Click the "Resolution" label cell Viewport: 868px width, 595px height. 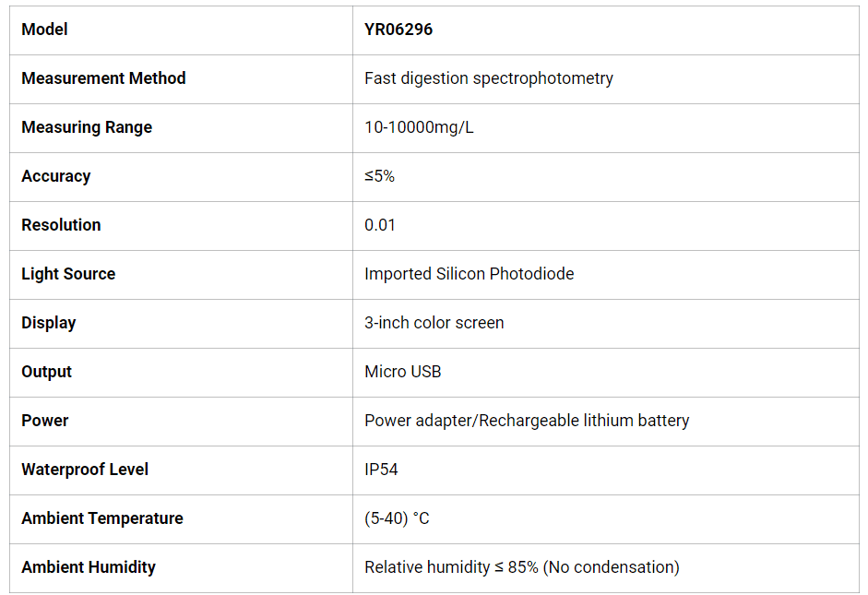[x=62, y=225]
